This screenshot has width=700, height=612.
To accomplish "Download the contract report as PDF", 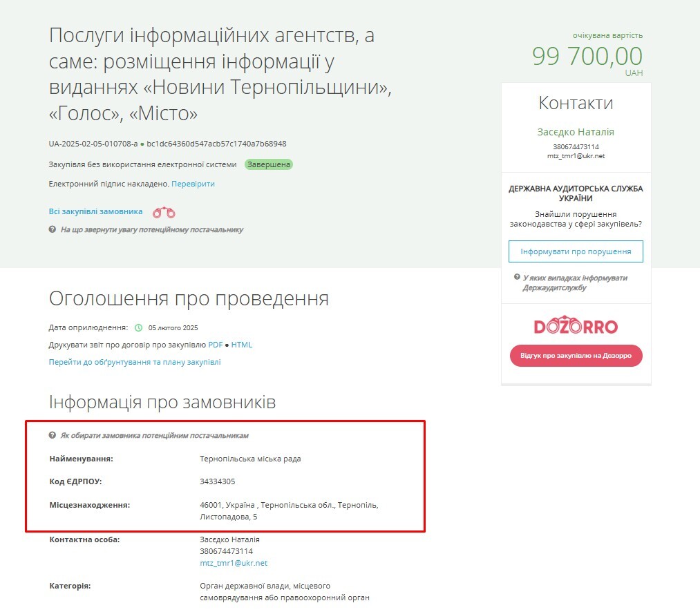I will click(x=215, y=345).
